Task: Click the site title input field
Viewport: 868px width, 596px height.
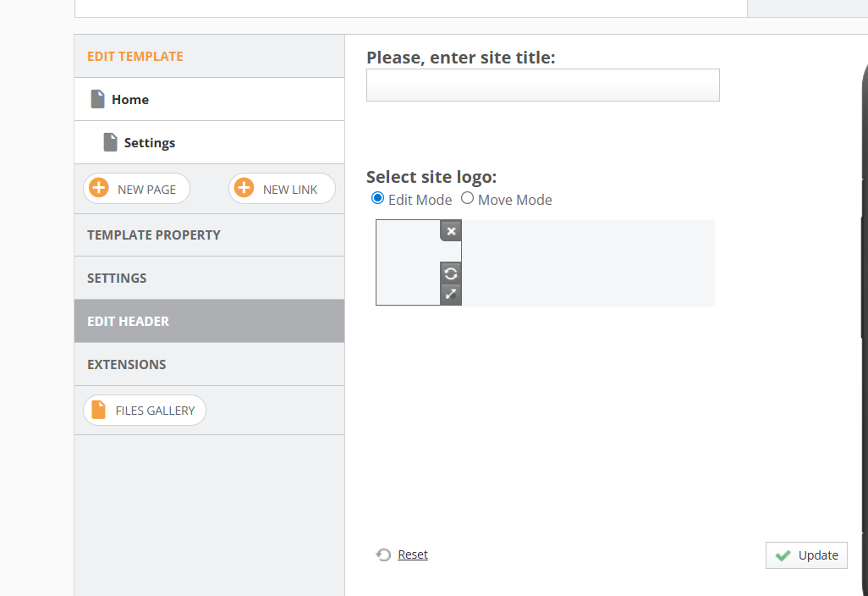Action: [543, 86]
